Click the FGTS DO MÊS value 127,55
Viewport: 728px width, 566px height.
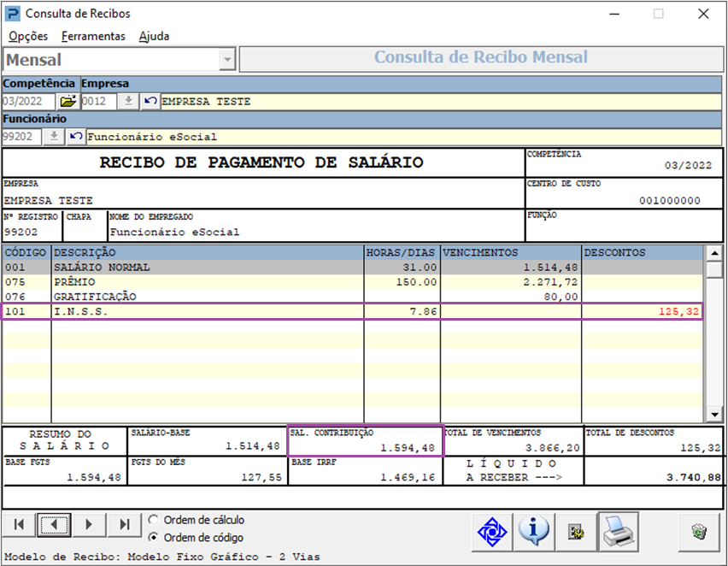261,477
